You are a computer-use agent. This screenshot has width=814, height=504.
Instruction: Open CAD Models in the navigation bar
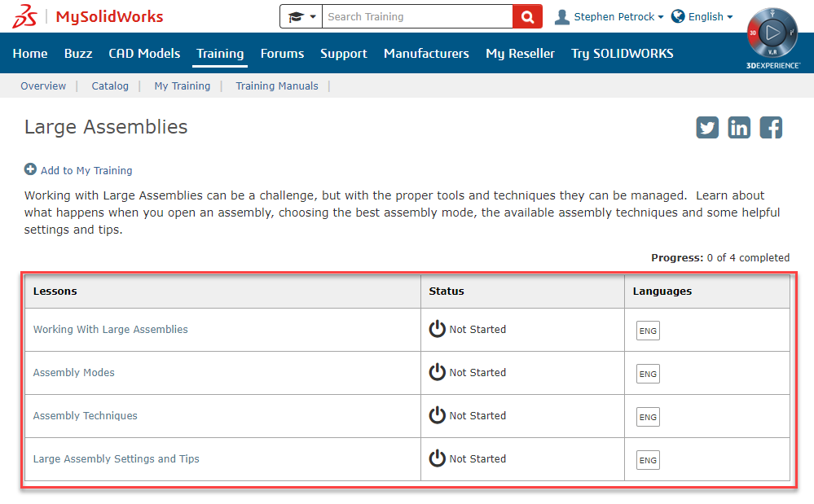pyautogui.click(x=144, y=54)
